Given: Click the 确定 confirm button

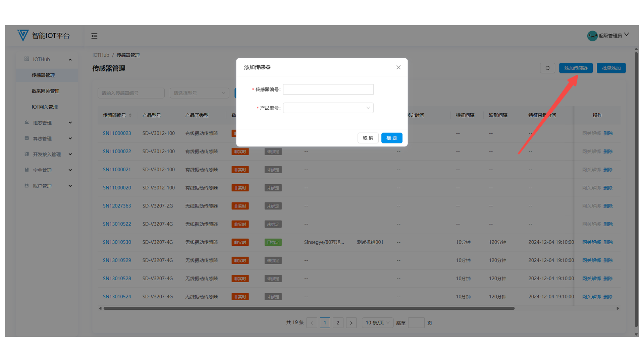Looking at the screenshot, I should pos(392,138).
